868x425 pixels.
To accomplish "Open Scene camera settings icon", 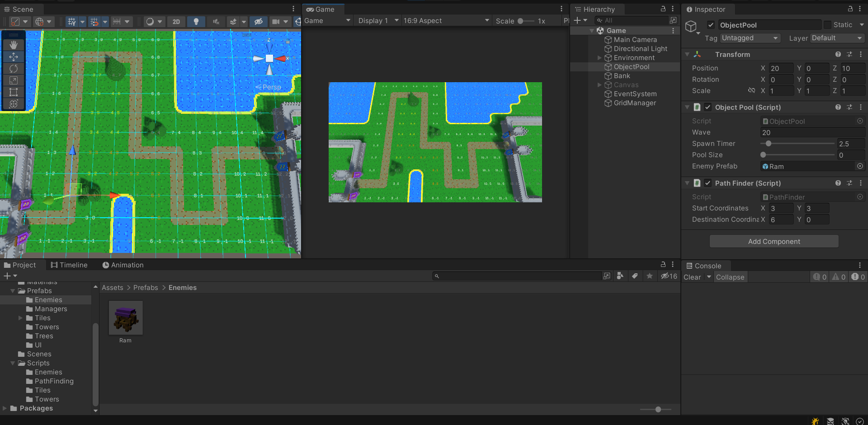I will coord(276,21).
